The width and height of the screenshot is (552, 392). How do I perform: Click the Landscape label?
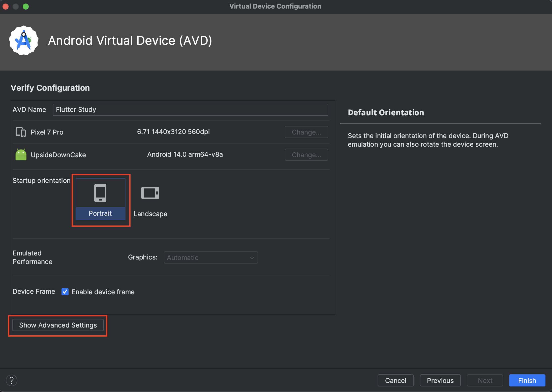(150, 214)
